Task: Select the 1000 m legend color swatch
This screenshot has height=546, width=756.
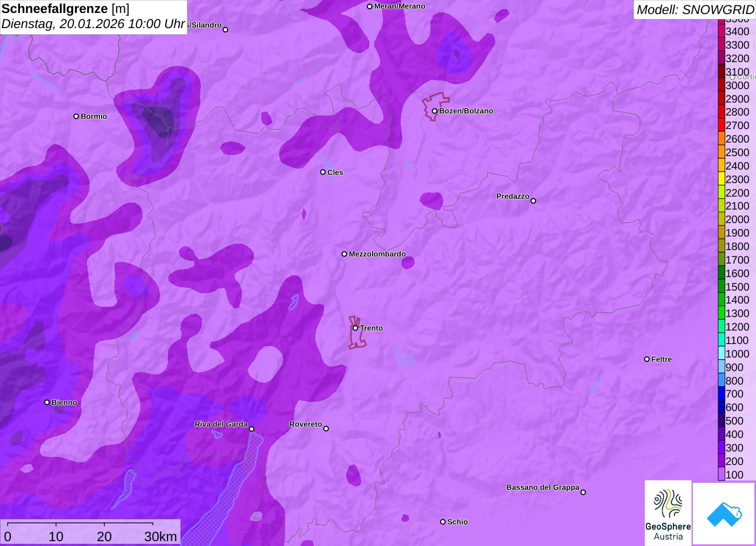Action: [721, 354]
